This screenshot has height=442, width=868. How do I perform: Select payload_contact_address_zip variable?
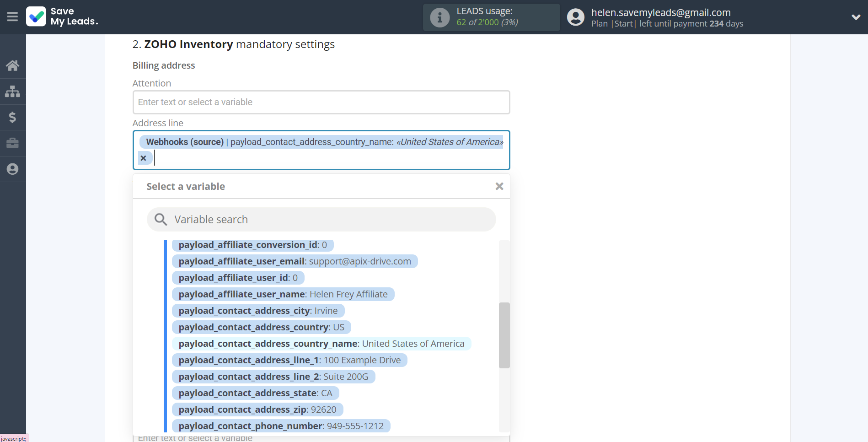(257, 410)
